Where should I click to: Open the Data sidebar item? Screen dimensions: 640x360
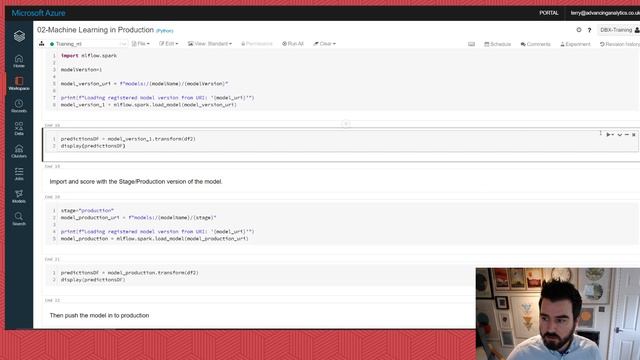tap(19, 129)
